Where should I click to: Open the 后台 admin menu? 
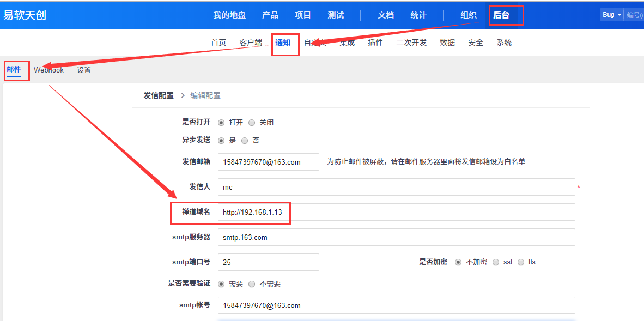(501, 15)
